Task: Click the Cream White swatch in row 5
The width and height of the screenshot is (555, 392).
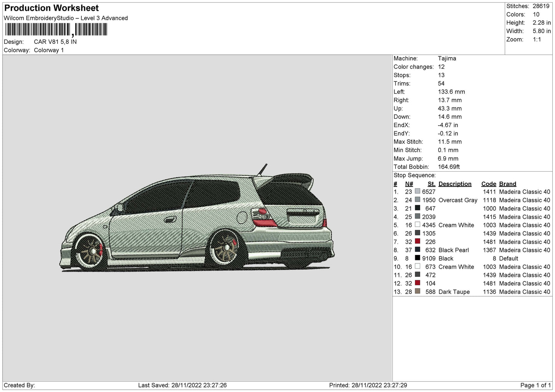Action: 417,225
